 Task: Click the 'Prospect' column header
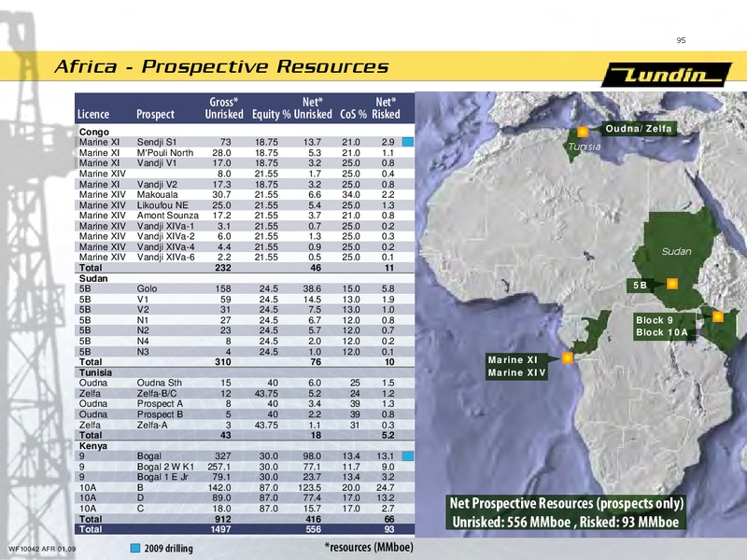[x=155, y=114]
